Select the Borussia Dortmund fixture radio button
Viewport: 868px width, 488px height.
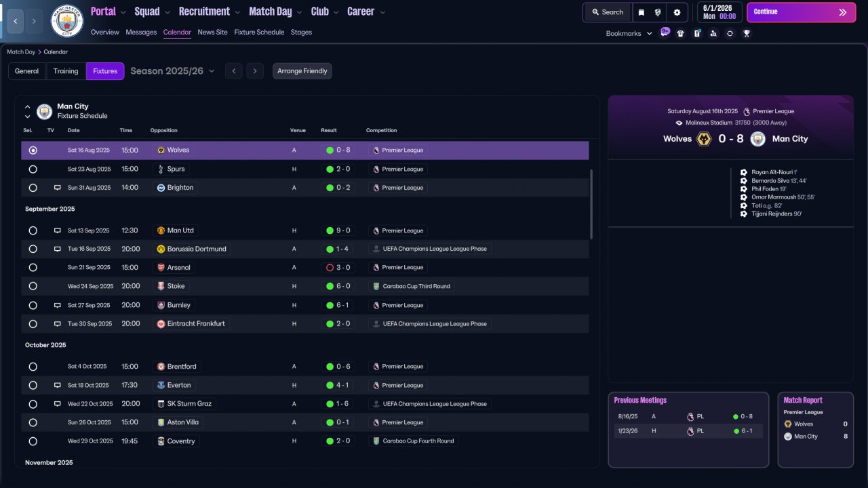[33, 249]
